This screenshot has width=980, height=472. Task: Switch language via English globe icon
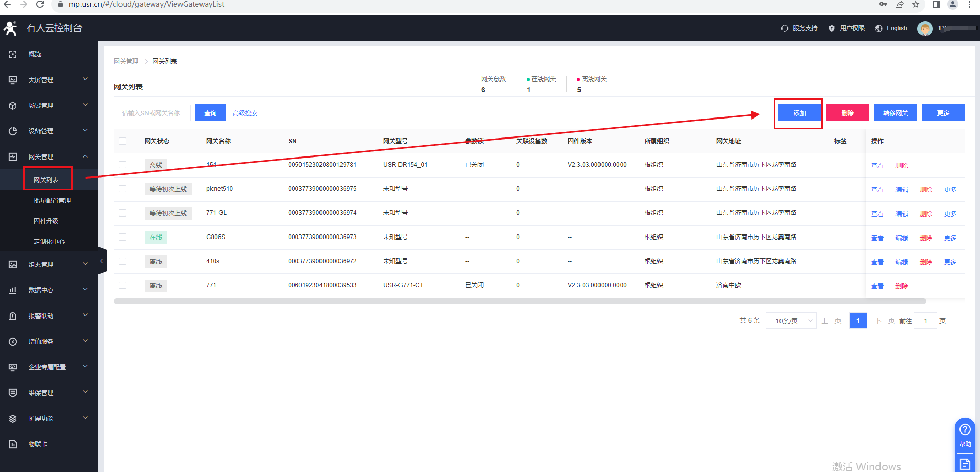(x=878, y=28)
